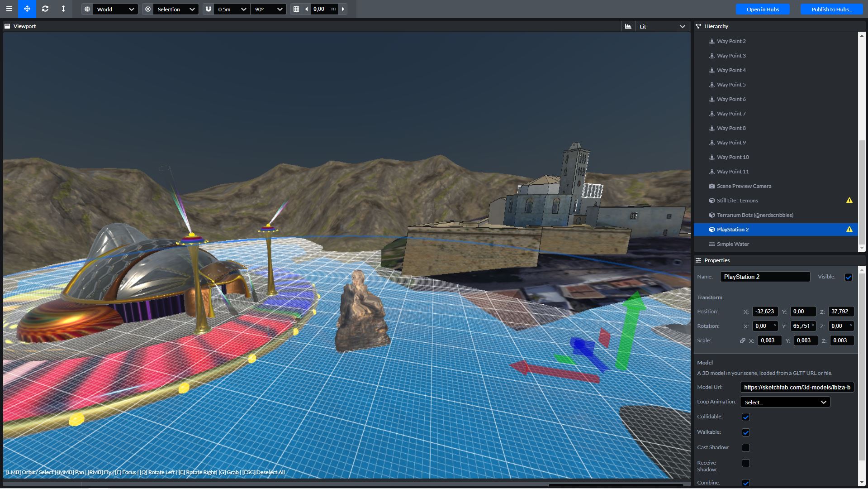This screenshot has width=868, height=489.
Task: Select Scene Preview Camera in Hierarchy
Action: 744,186
